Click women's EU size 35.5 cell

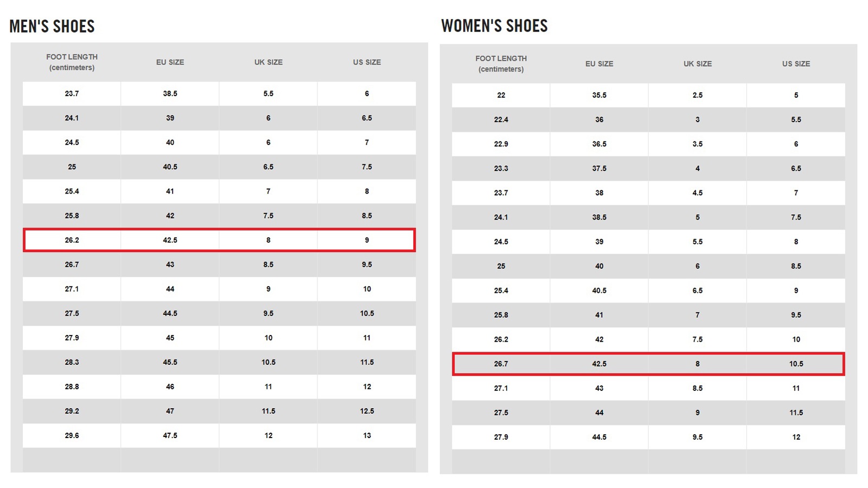pos(599,95)
